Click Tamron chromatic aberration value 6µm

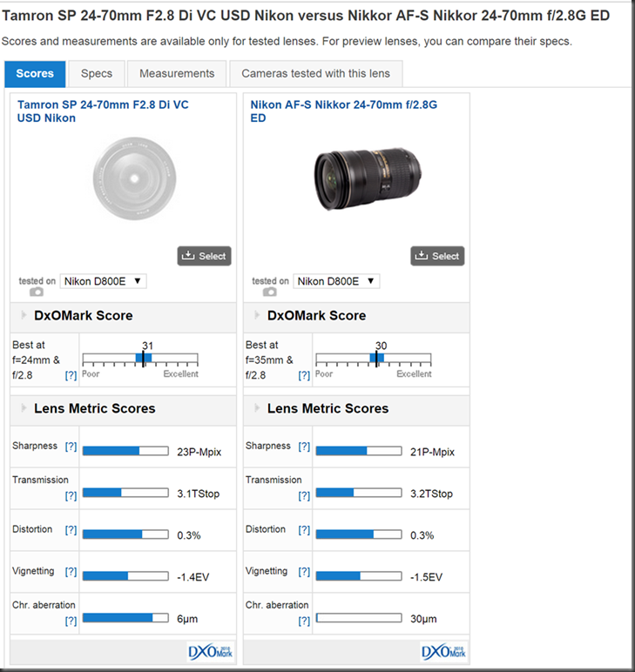click(187, 619)
